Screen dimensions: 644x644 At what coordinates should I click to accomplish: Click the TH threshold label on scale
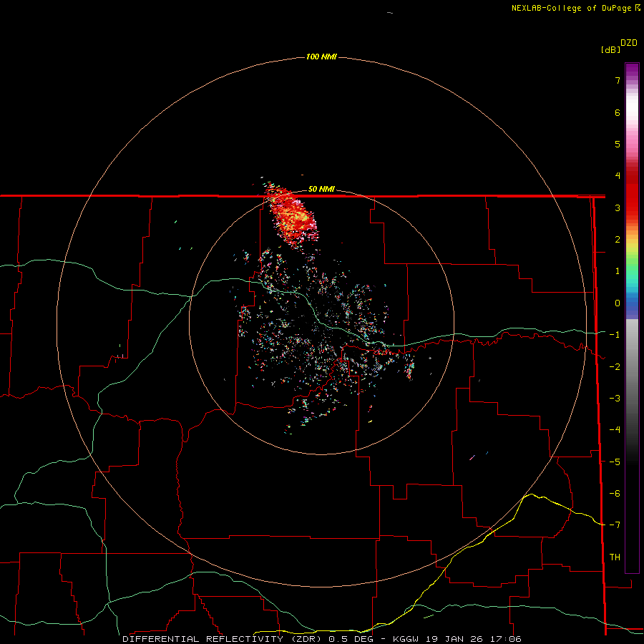615,557
